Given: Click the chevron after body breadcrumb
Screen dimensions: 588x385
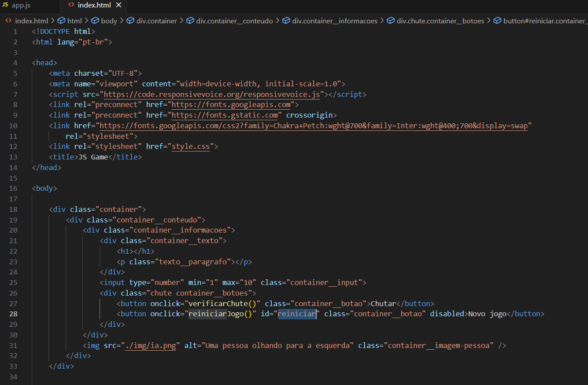Looking at the screenshot, I should pos(122,21).
